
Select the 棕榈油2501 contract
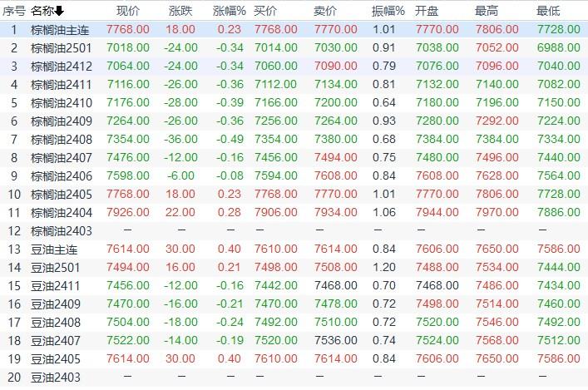point(62,48)
